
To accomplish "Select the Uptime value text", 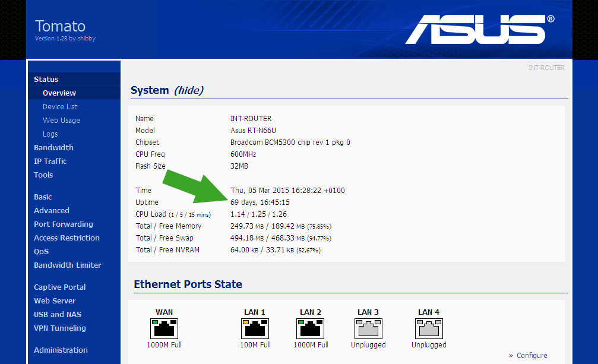I will [x=260, y=202].
